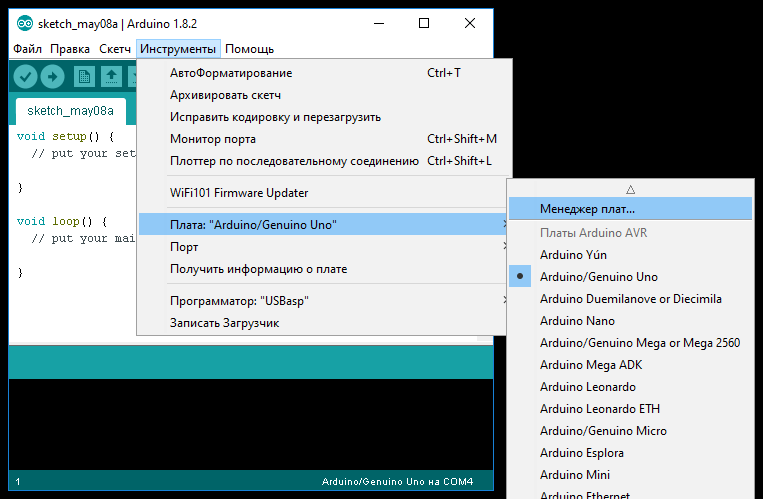Close the Arduino 1.8.2 window
The width and height of the screenshot is (763, 499).
(470, 23)
